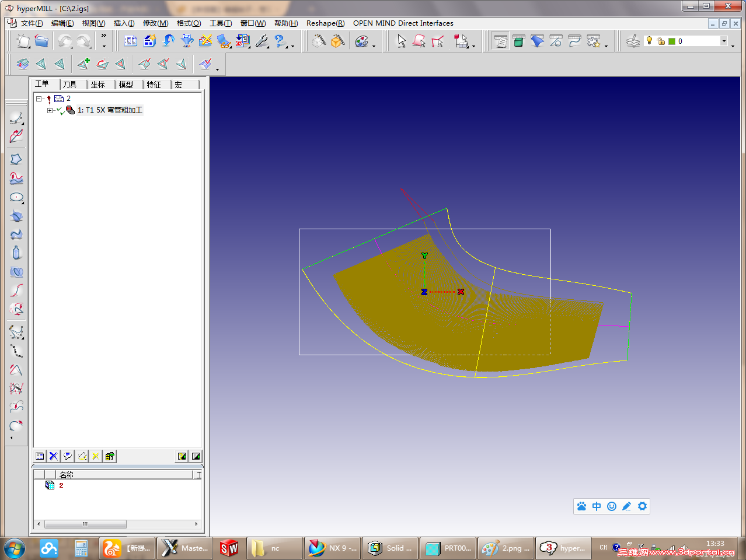The width and height of the screenshot is (746, 560).
Task: Open the 工具(T) menu
Action: point(221,23)
